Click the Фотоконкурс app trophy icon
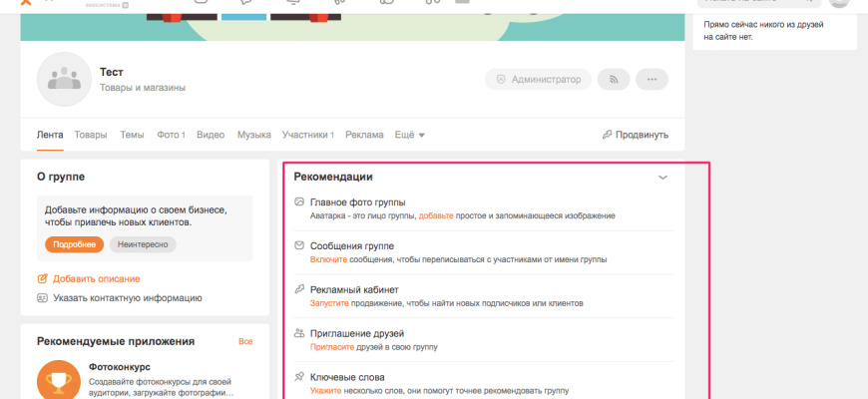This screenshot has width=868, height=399. point(58,380)
